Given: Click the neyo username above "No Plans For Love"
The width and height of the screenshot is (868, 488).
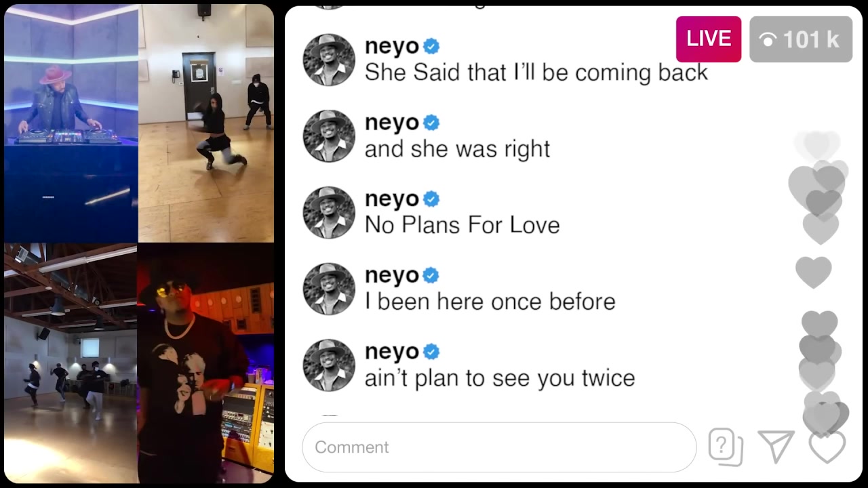Looking at the screenshot, I should click(392, 200).
